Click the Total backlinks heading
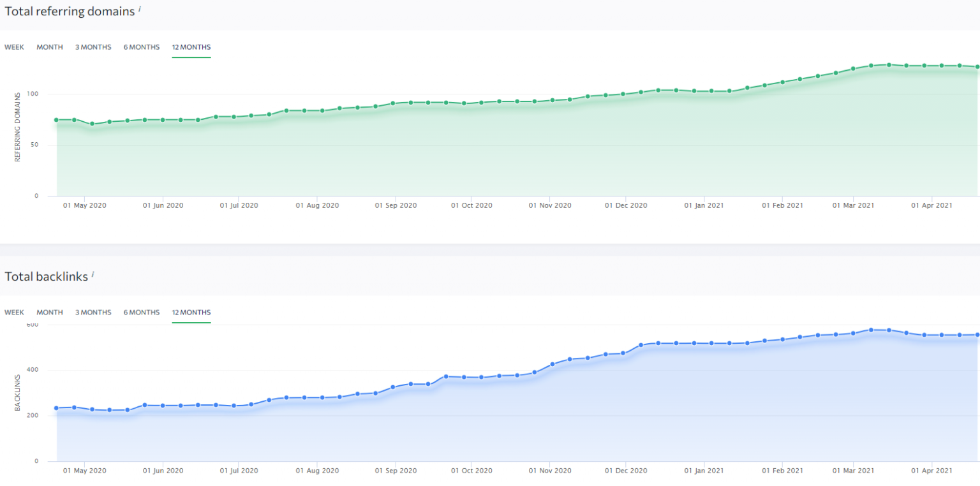The width and height of the screenshot is (980, 486). [47, 276]
